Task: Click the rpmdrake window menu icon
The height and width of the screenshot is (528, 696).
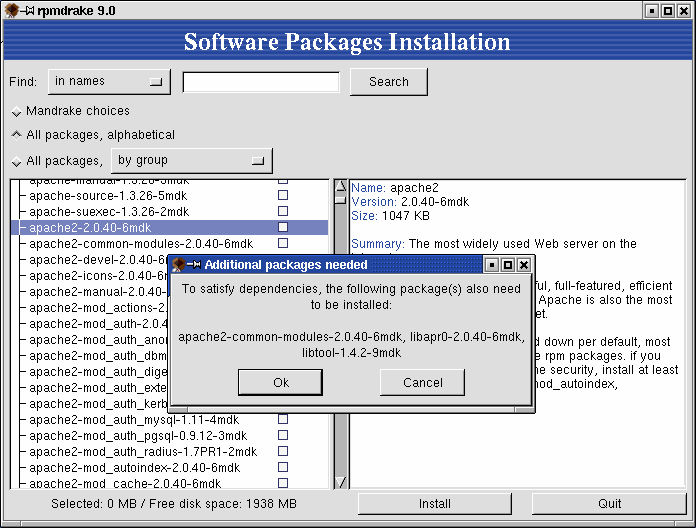Action: tap(11, 10)
